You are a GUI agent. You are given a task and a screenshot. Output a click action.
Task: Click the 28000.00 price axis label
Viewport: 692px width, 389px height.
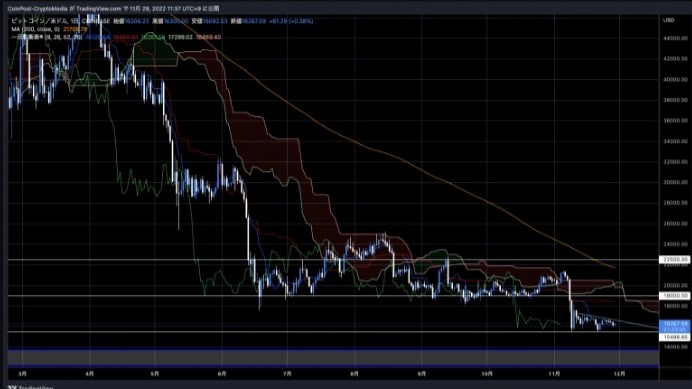(x=675, y=203)
